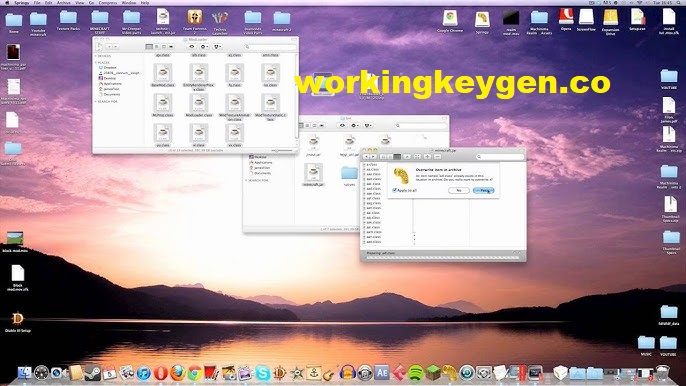Launch Opera from the Dock
Image resolution: width=686 pixels, height=386 pixels.
(161, 373)
